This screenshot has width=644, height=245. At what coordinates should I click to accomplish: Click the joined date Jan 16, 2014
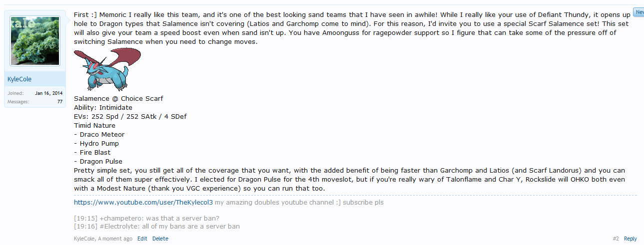49,93
